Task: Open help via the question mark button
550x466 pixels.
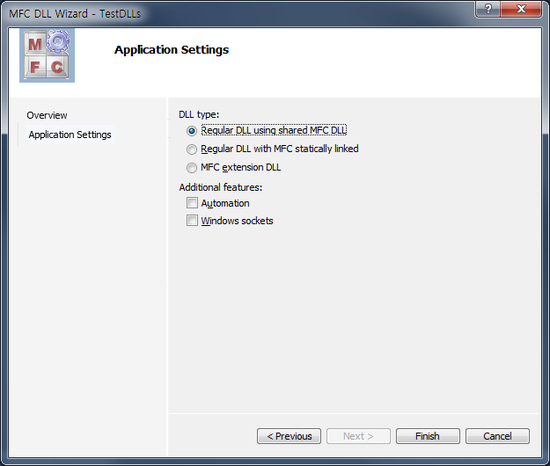Action: [488, 9]
